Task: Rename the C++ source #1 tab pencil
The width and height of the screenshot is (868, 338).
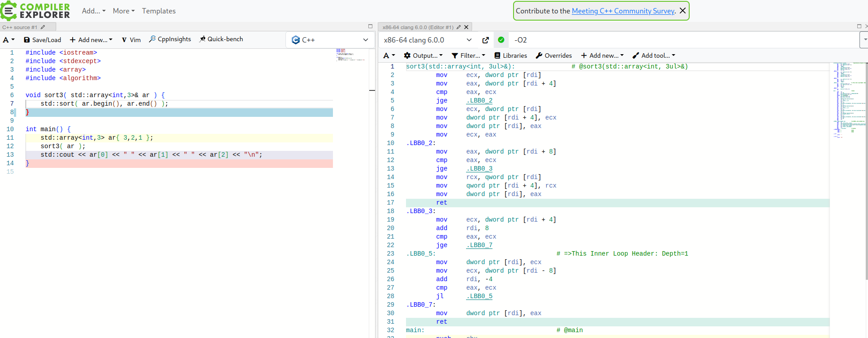Action: [43, 27]
